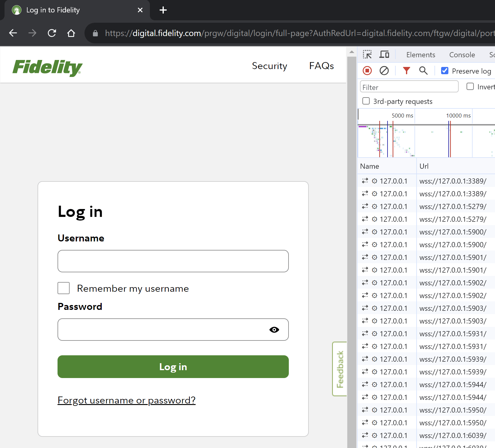Show password using the eye icon
495x448 pixels.
274,330
